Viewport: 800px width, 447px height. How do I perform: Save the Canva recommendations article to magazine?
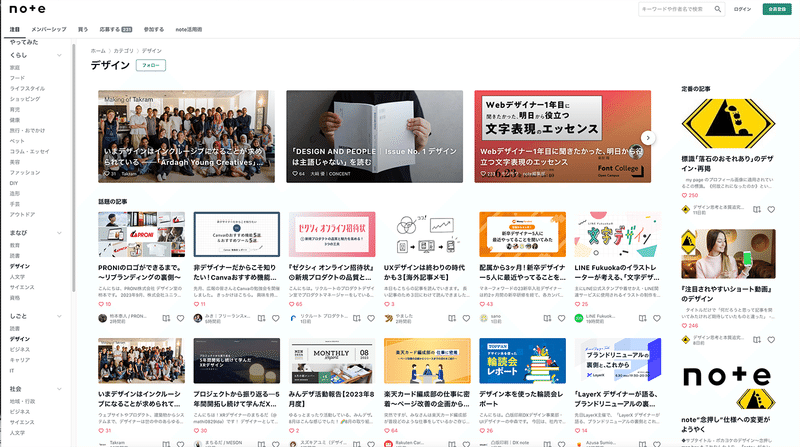pyautogui.click(x=261, y=318)
